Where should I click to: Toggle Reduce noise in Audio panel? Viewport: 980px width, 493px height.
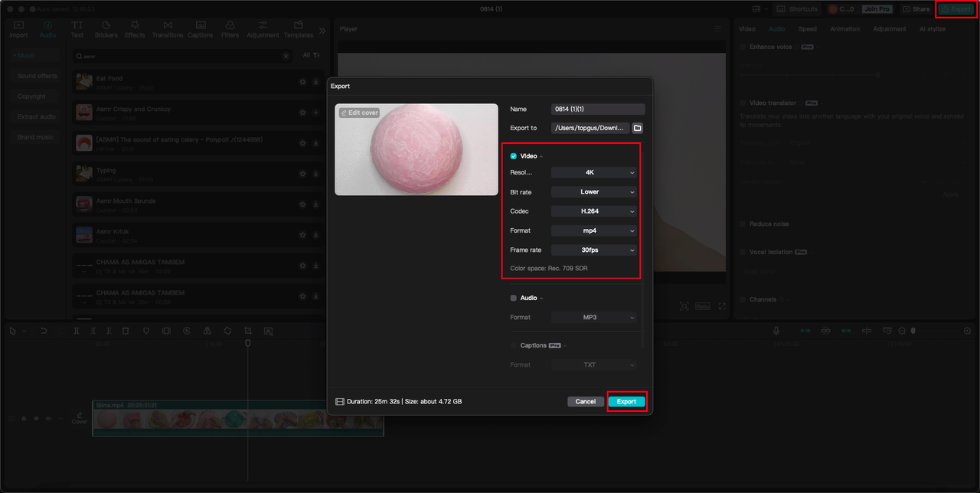[x=743, y=224]
